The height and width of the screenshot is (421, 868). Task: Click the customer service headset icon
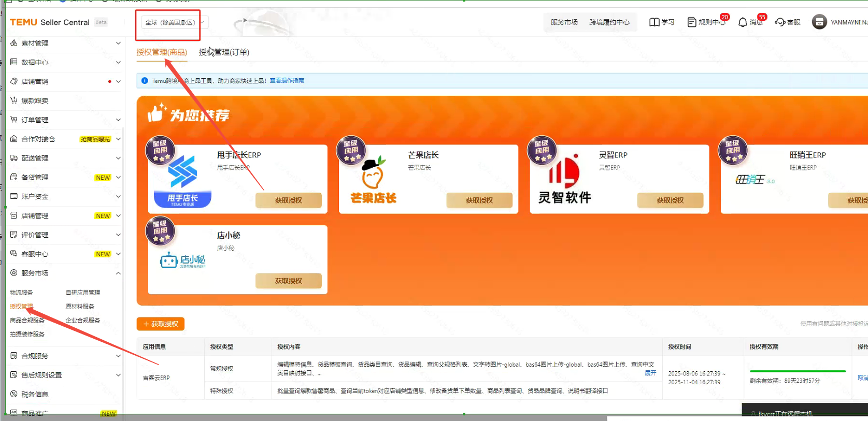pyautogui.click(x=780, y=22)
